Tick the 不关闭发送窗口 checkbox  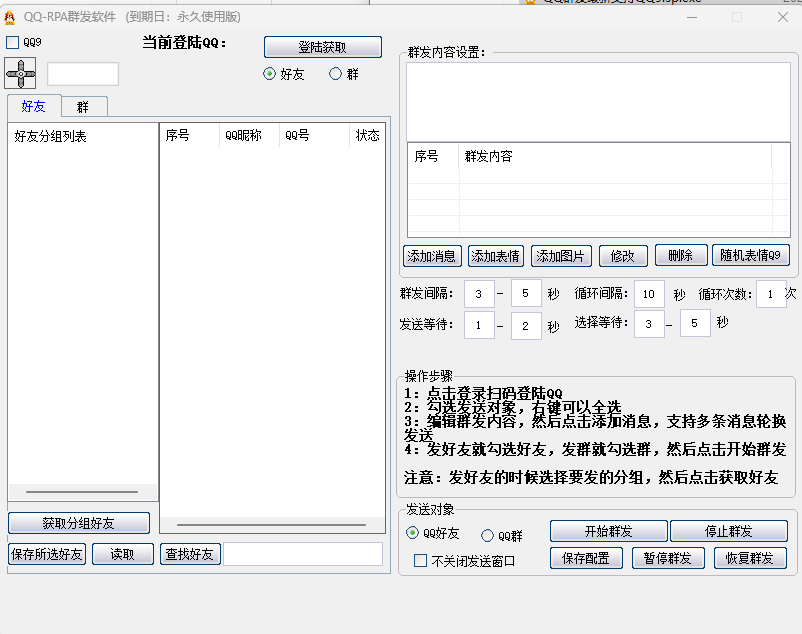click(420, 561)
